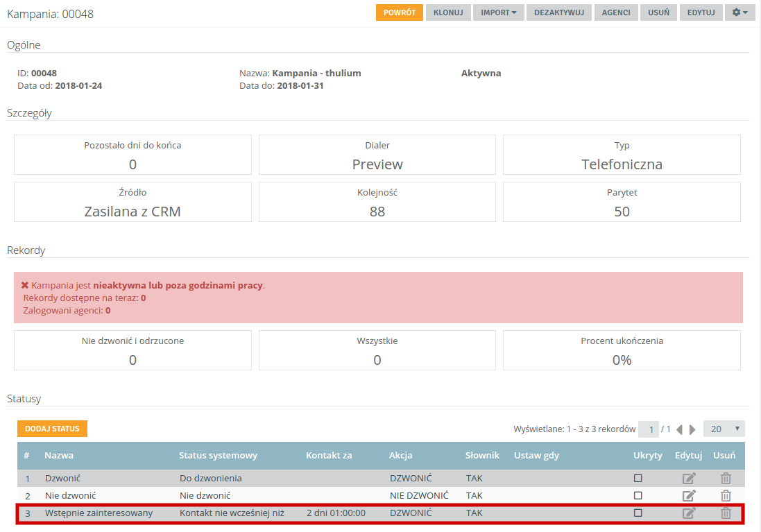761x532 pixels.
Task: Click Nie dzwonić i odrzucone tile
Action: (132, 350)
